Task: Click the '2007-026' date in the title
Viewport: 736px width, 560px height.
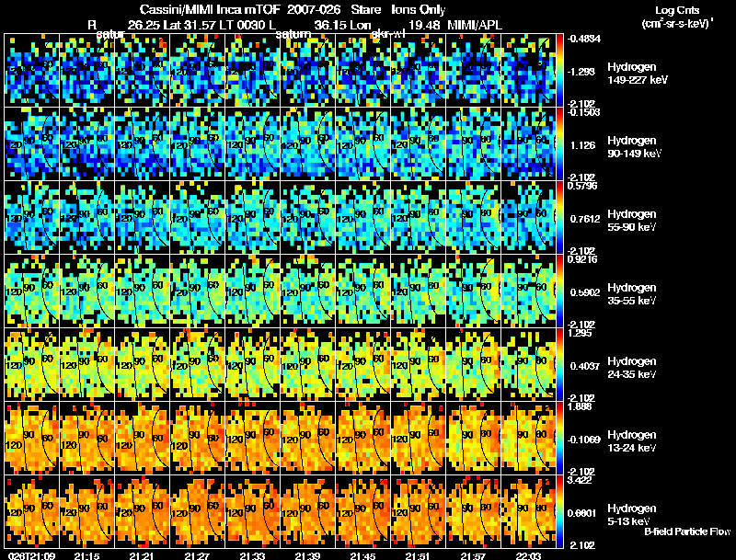Action: click(314, 10)
